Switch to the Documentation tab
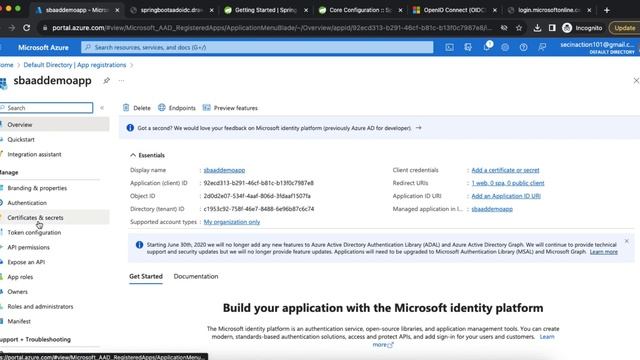The width and height of the screenshot is (640, 360). pos(196,276)
